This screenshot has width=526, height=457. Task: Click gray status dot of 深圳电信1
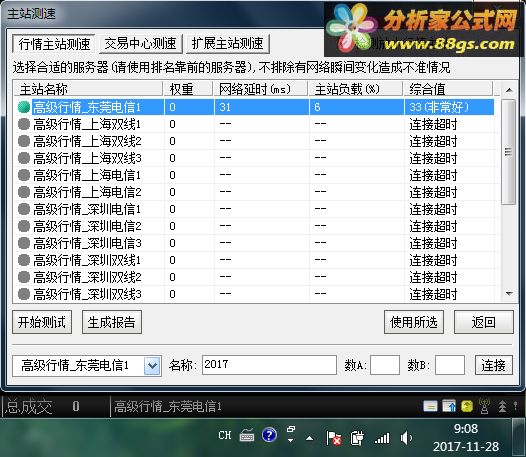[x=24, y=209]
